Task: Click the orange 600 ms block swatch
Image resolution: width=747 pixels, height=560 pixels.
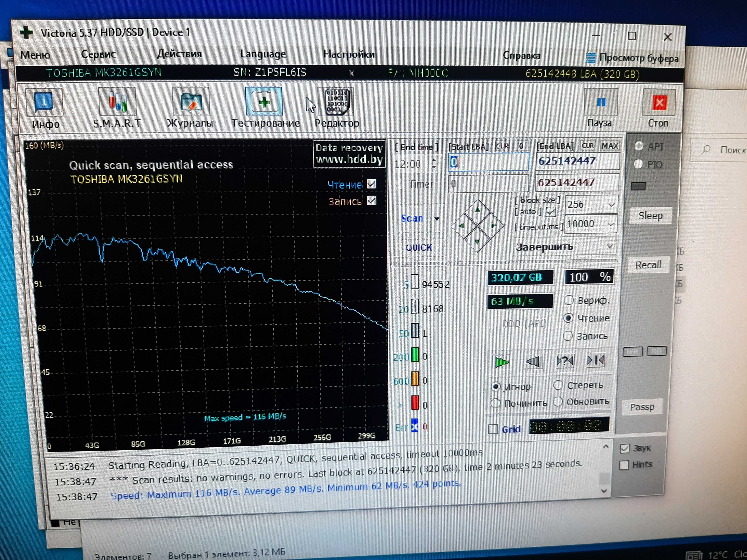Action: tap(415, 379)
